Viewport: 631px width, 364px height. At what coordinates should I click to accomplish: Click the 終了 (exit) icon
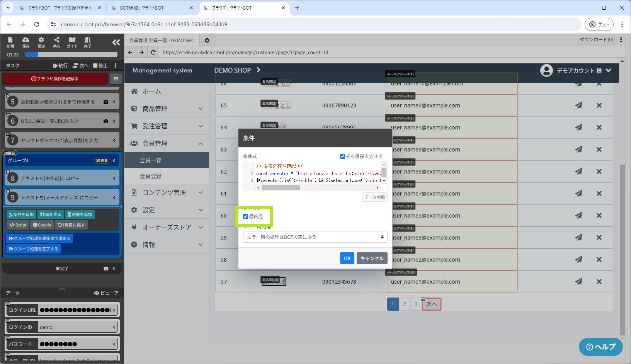click(x=88, y=42)
